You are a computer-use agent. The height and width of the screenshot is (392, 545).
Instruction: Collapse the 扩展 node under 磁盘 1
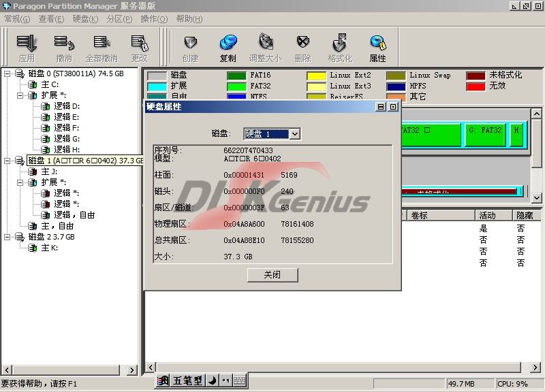(x=20, y=182)
